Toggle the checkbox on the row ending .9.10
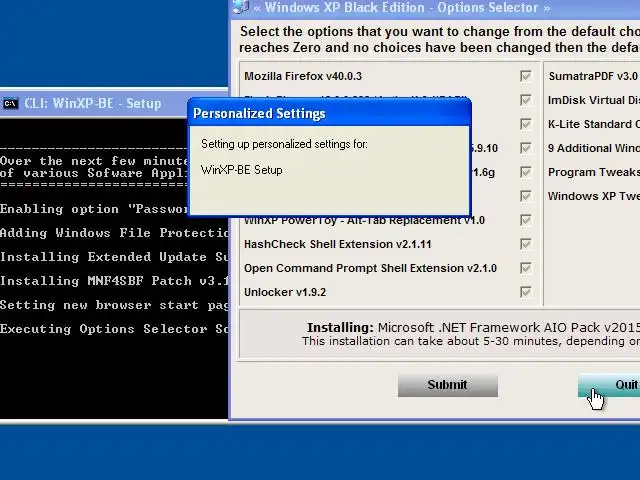Image resolution: width=640 pixels, height=480 pixels. [526, 148]
